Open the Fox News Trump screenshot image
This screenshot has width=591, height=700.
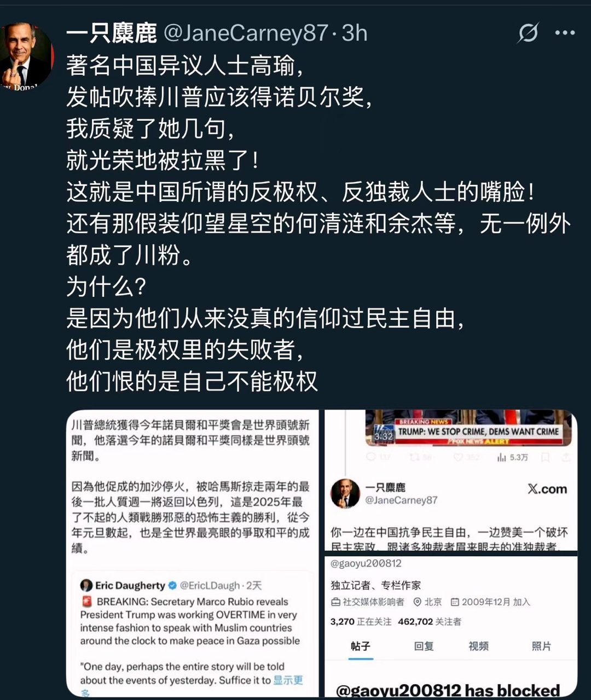[x=451, y=480]
